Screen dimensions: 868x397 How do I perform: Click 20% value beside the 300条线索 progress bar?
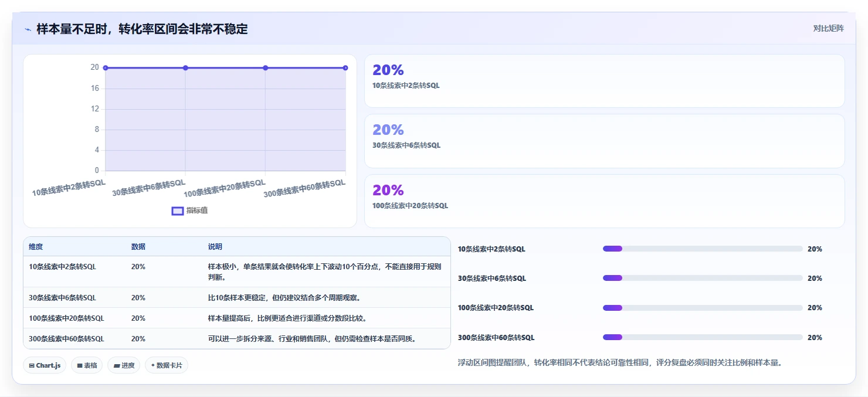(x=815, y=338)
